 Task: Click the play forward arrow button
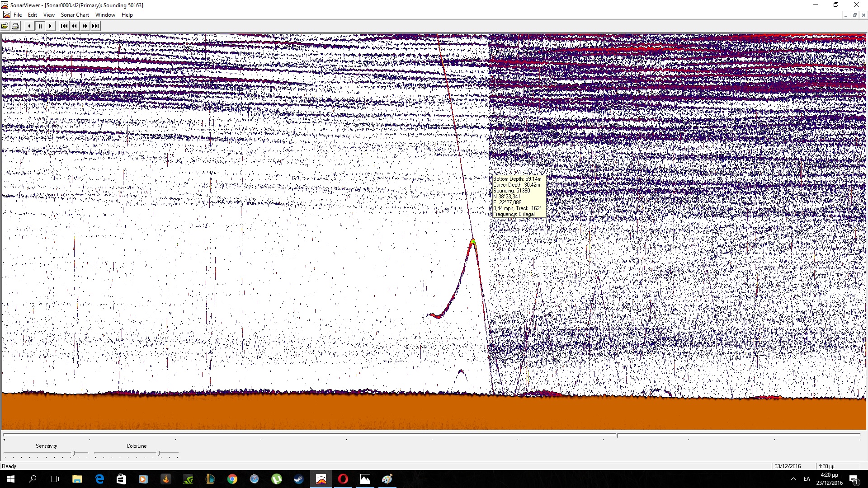51,26
